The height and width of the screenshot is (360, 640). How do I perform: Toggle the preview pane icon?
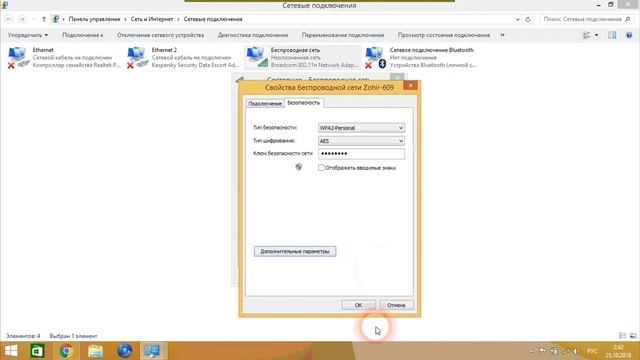pyautogui.click(x=612, y=35)
